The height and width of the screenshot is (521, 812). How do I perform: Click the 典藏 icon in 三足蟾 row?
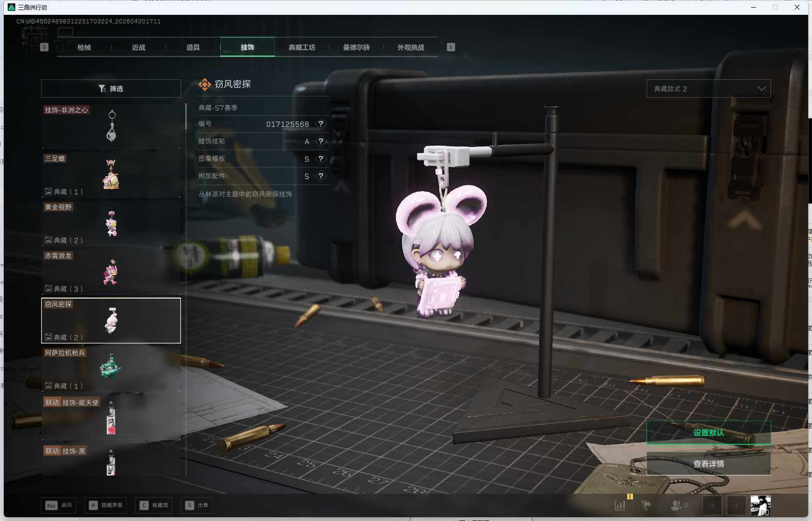48,191
